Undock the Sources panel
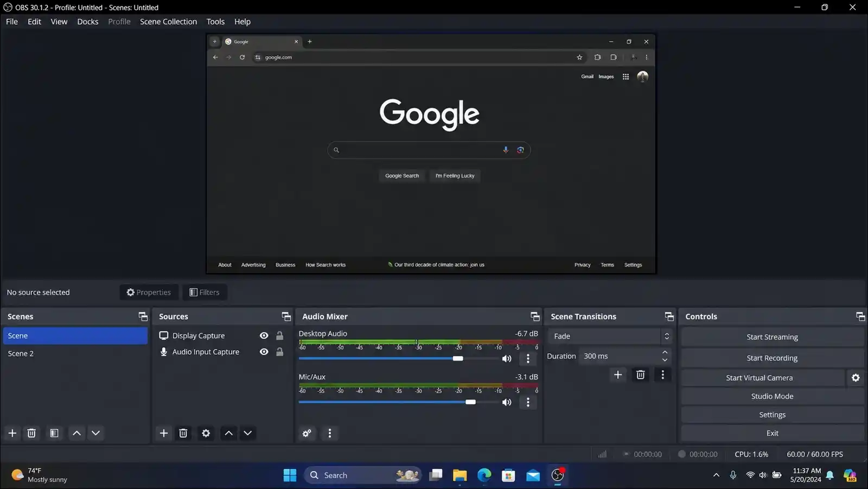 (286, 316)
